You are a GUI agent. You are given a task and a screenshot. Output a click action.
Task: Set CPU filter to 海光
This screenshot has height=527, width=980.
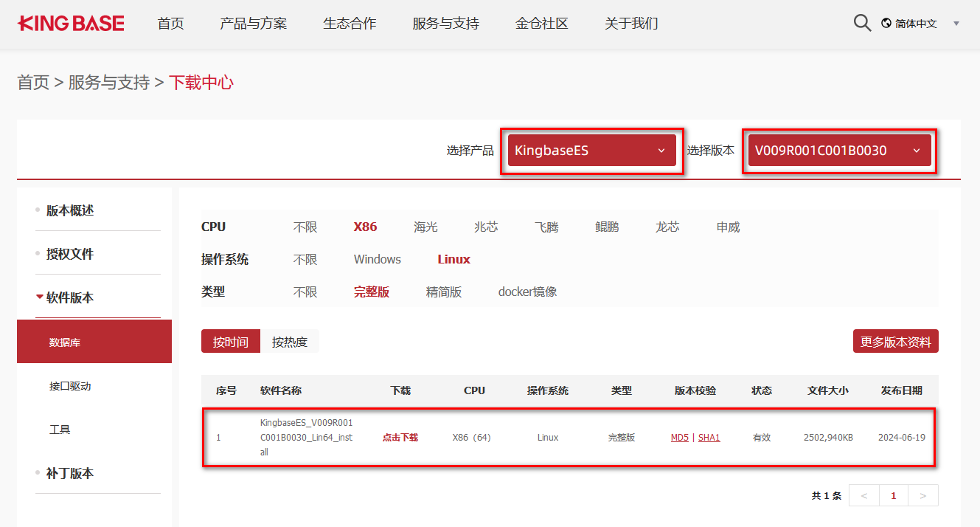pyautogui.click(x=425, y=227)
